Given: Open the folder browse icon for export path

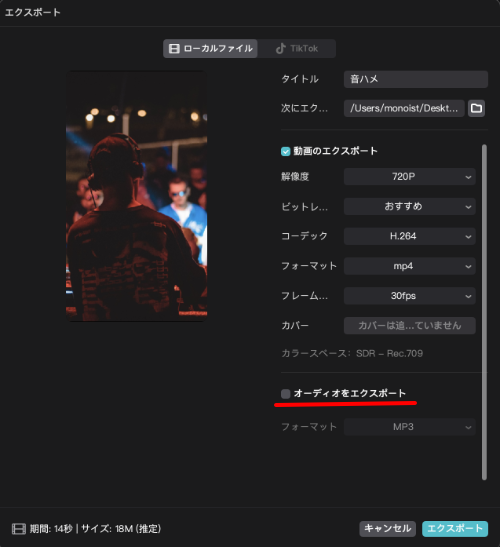Looking at the screenshot, I should coord(476,108).
